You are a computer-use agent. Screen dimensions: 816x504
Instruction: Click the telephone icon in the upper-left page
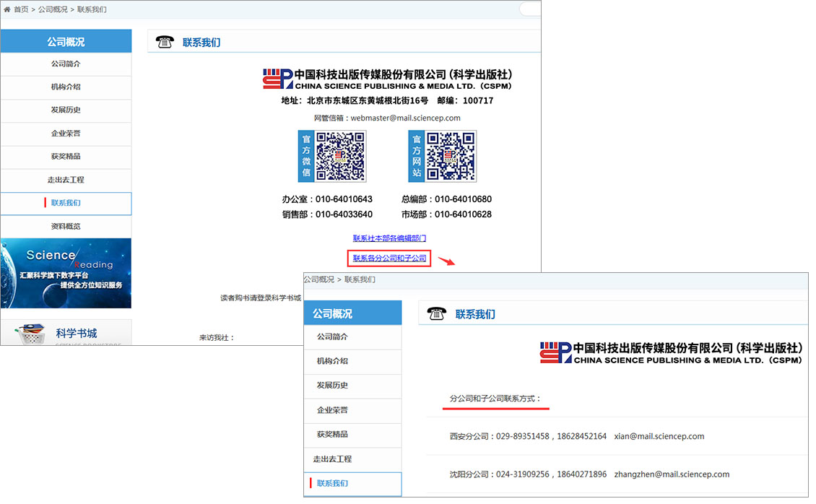pyautogui.click(x=165, y=42)
